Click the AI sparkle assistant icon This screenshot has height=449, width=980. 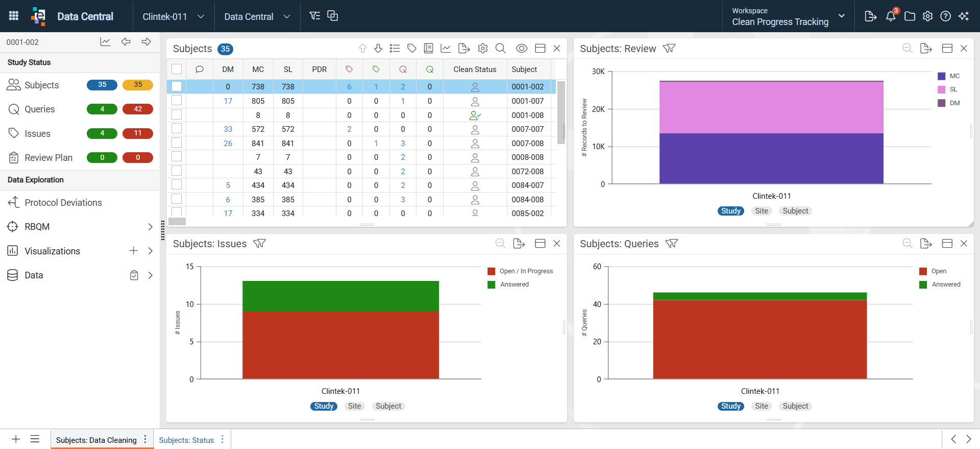(964, 16)
